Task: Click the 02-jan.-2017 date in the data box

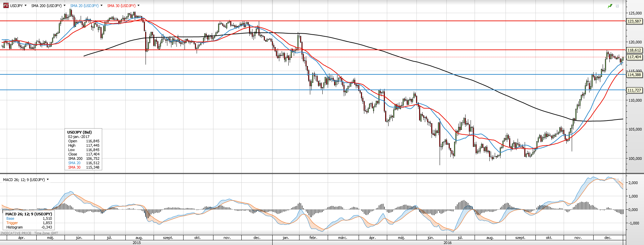Action: [79, 137]
